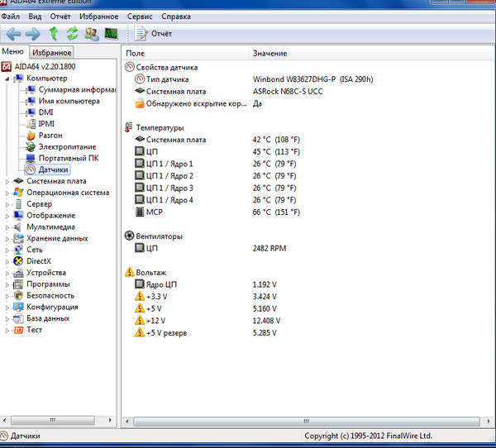Image resolution: width=496 pixels, height=448 pixels.
Task: Click the Программы icon in tree
Action: [x=18, y=284]
